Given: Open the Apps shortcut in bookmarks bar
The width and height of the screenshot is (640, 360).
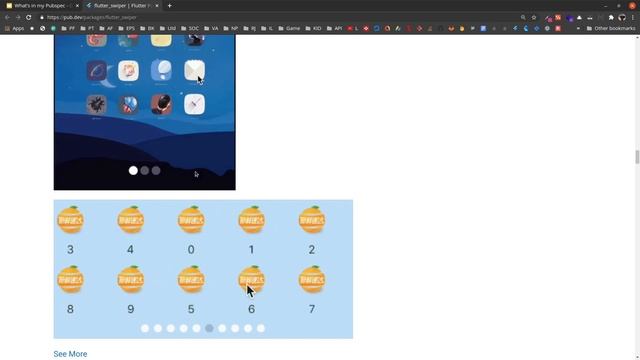Looking at the screenshot, I should click(14, 29).
